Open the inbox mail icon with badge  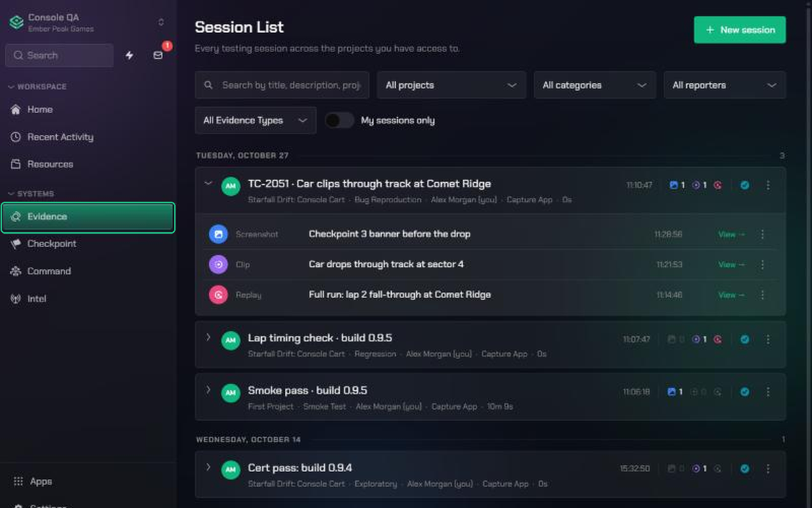tap(158, 56)
